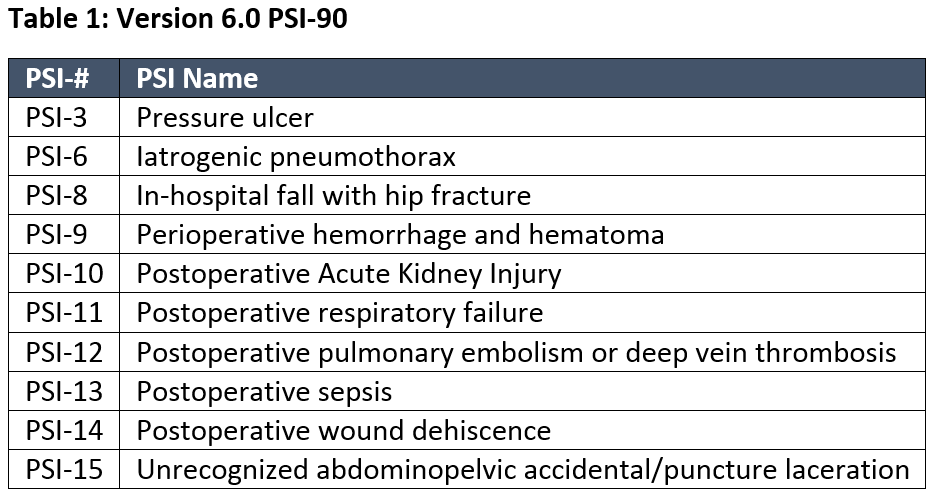Select "Perioperative hemorrhage and hematoma" cell

pos(400,235)
